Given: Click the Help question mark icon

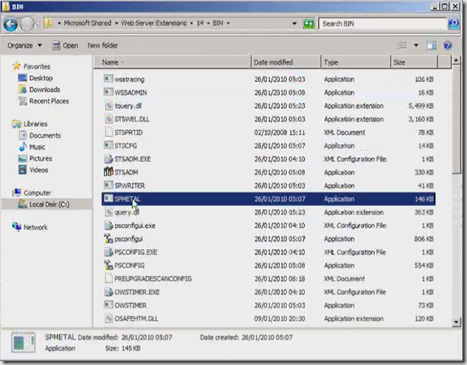Looking at the screenshot, I should pos(448,45).
